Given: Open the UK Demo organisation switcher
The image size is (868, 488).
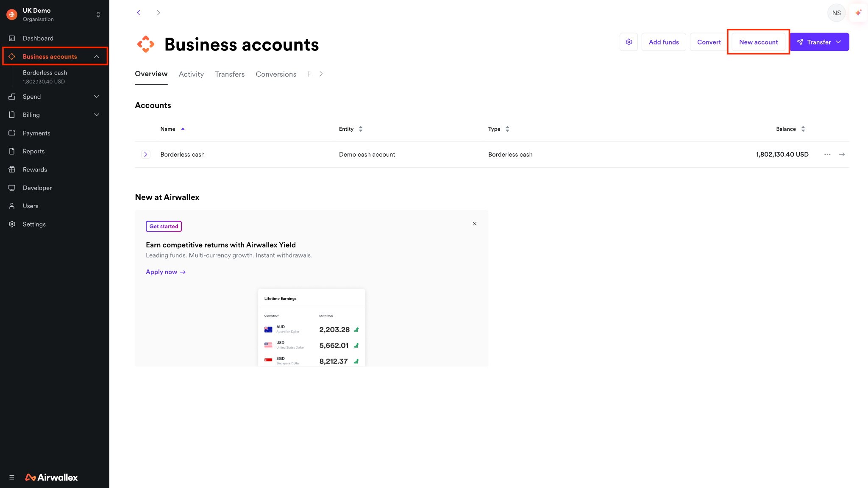Looking at the screenshot, I should (98, 14).
